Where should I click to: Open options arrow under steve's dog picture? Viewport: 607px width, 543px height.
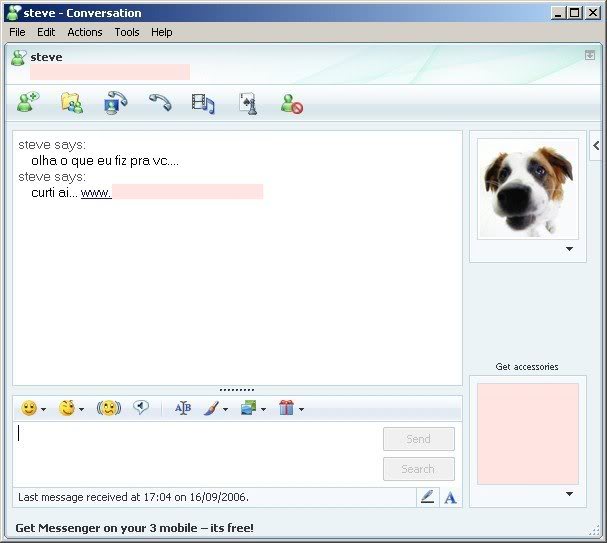[x=569, y=249]
